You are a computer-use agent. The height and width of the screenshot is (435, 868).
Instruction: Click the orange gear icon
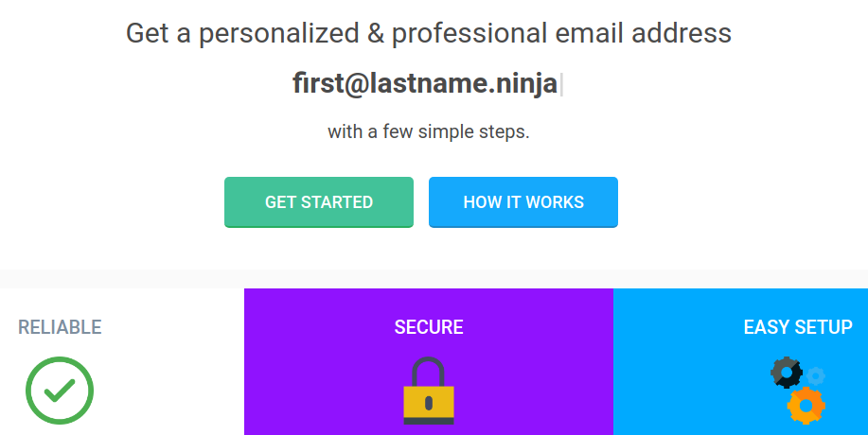click(806, 405)
